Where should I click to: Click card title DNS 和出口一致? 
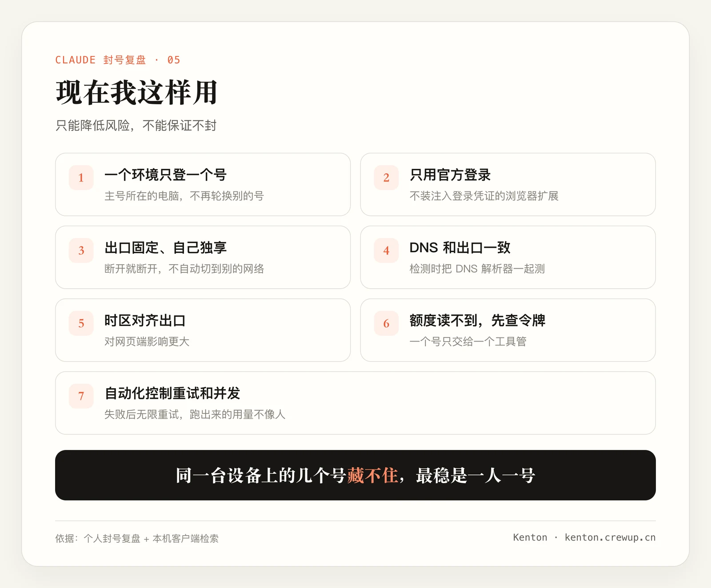(460, 248)
